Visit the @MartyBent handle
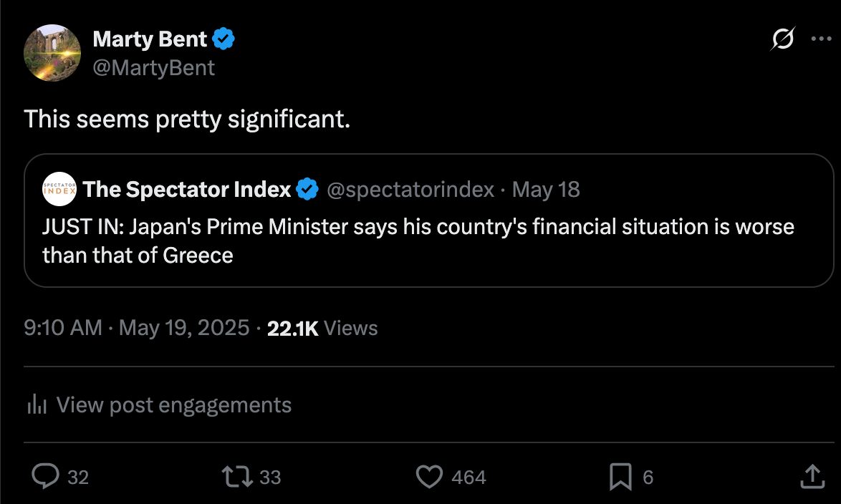Viewport: 841px width, 504px height. [x=154, y=68]
